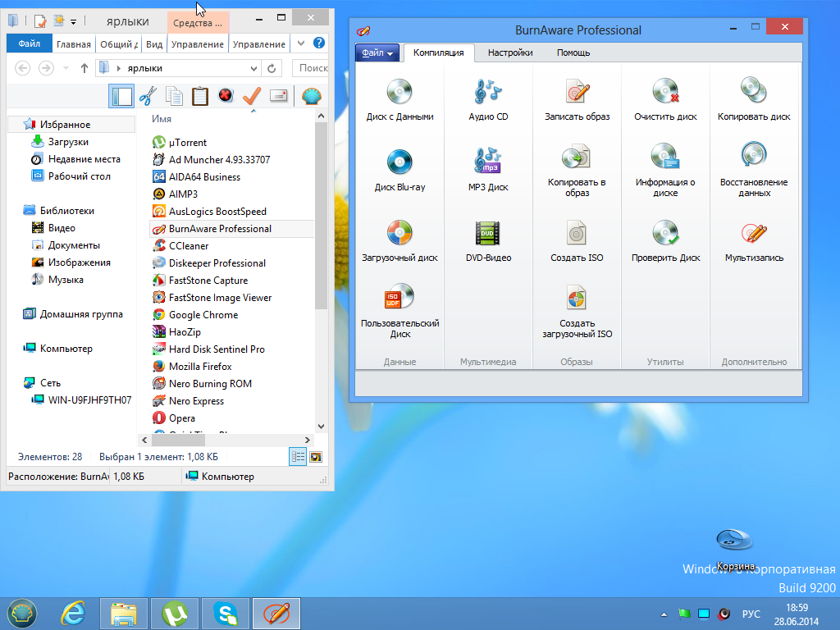Show Disc Information (Информация о диске)
Viewport: 840px width, 630px height.
tap(665, 171)
